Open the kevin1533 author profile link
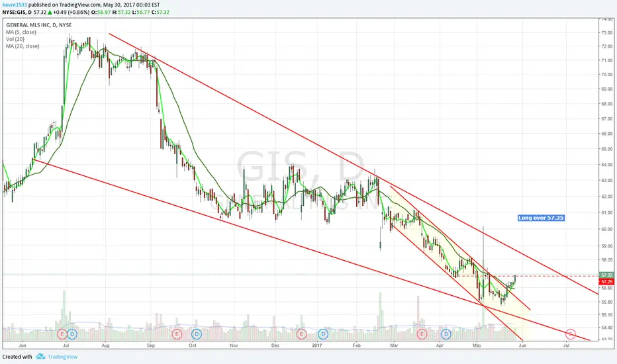The height and width of the screenshot is (364, 617). (15, 5)
